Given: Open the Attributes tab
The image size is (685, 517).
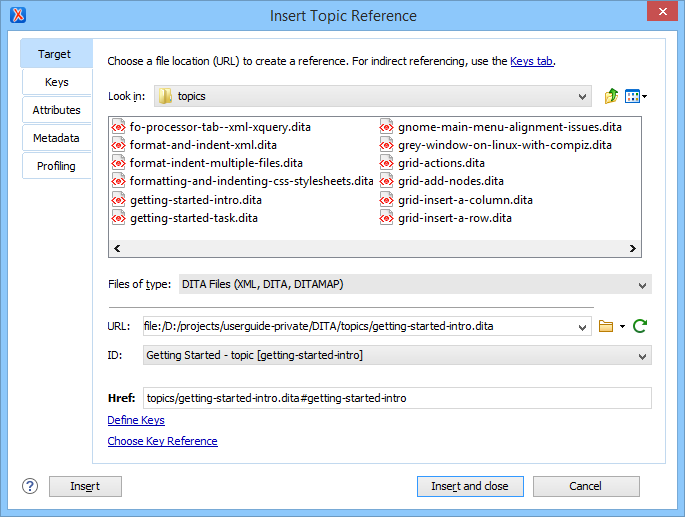Looking at the screenshot, I should pyautogui.click(x=56, y=110).
